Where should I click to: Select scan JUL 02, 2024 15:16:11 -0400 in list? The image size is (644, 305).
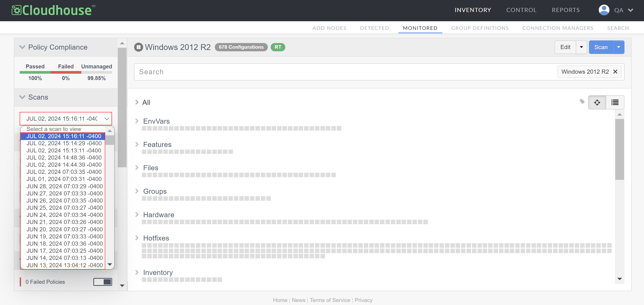coord(63,136)
